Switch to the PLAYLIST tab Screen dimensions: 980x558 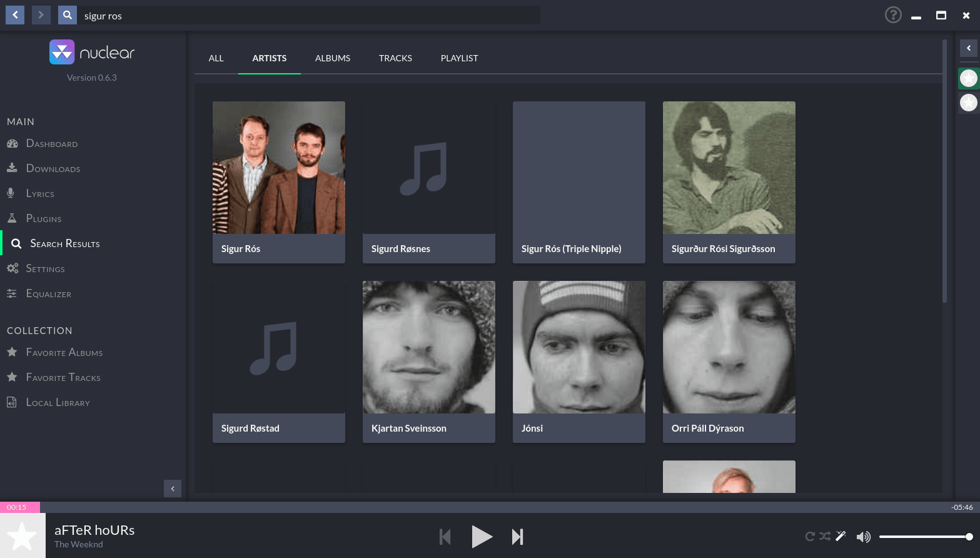pyautogui.click(x=460, y=58)
